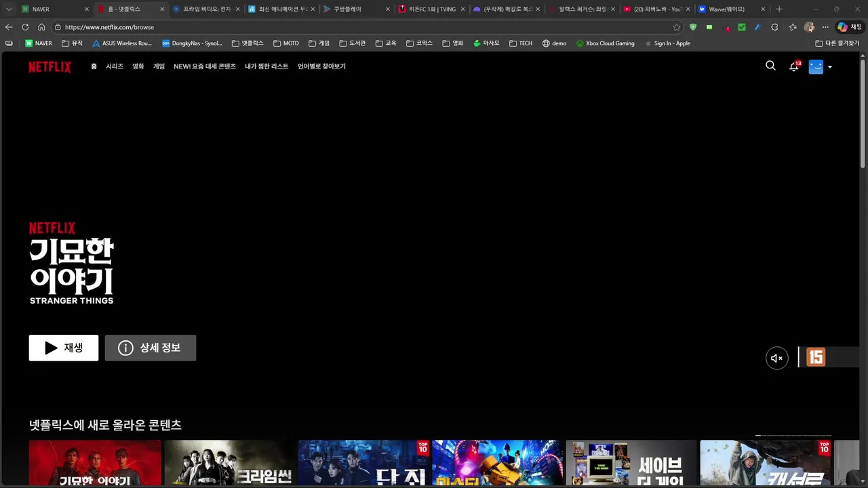Open the Copilot 채팅 button
868x488 pixels.
click(850, 27)
